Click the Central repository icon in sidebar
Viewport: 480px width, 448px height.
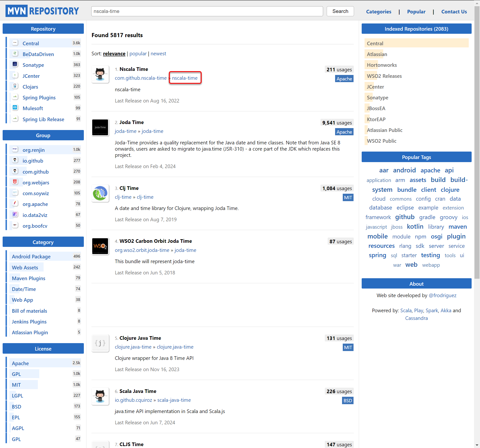(x=15, y=43)
